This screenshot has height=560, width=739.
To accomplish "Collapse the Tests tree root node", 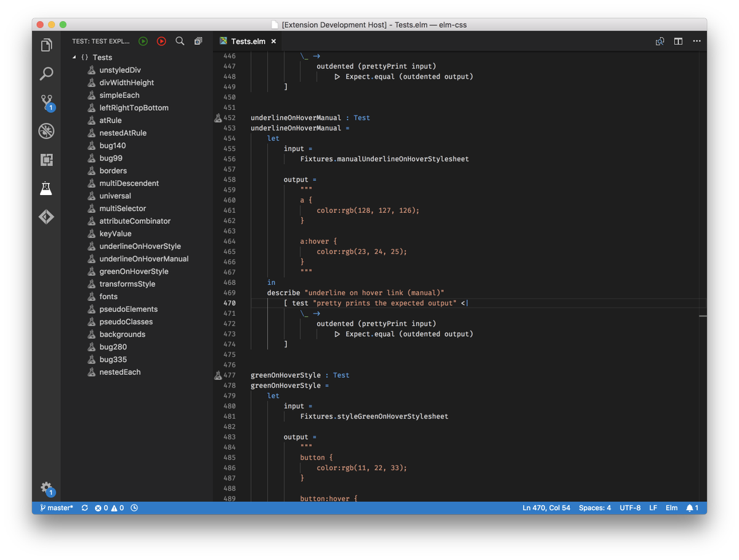I will [x=75, y=57].
